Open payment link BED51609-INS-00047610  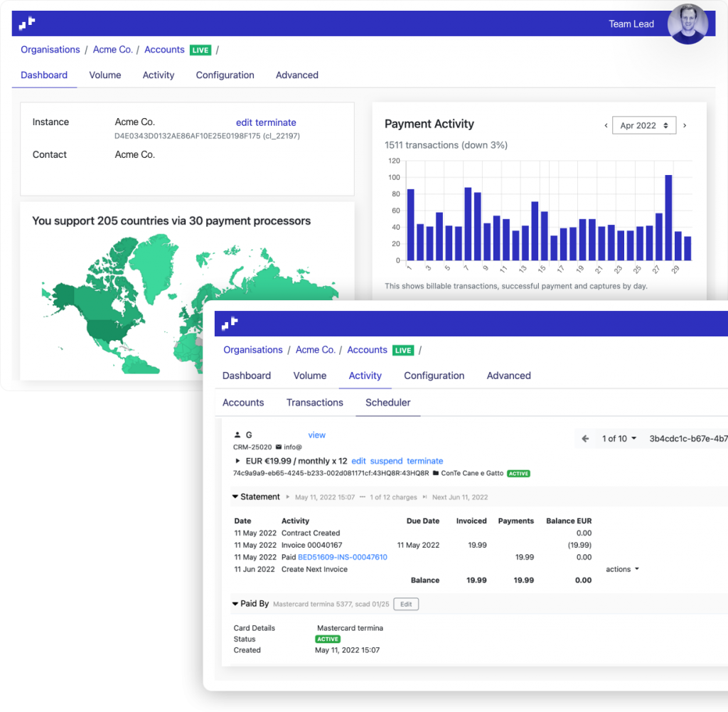click(x=342, y=557)
